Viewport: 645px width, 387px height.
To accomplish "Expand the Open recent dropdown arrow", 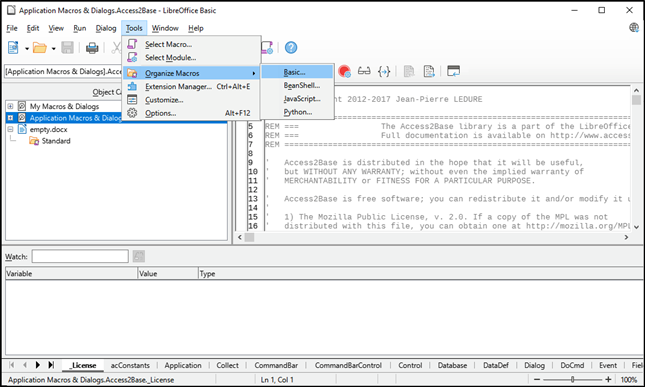I will click(x=53, y=49).
